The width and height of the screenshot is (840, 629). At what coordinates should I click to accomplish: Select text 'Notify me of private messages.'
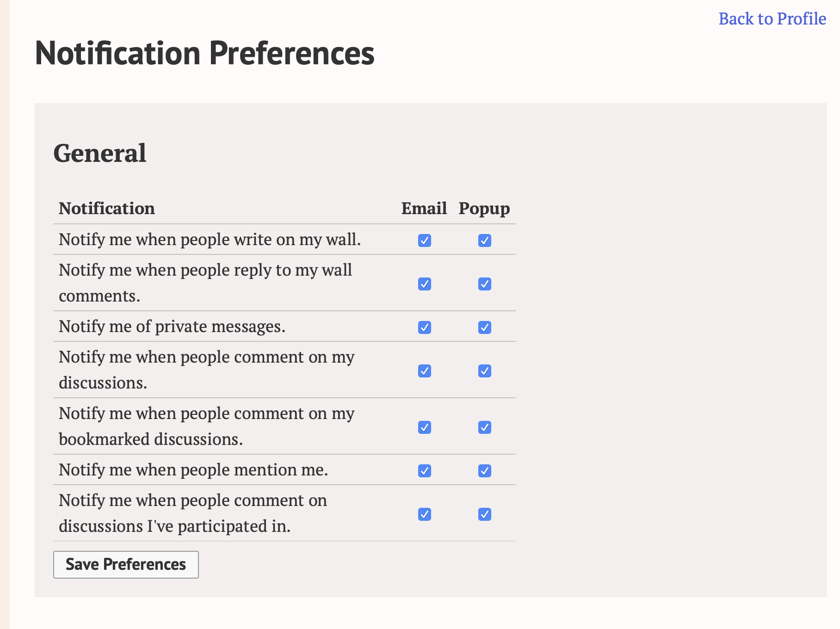point(172,327)
